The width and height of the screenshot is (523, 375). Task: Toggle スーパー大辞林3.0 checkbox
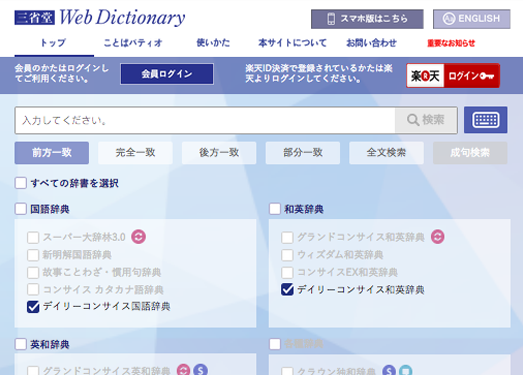[33, 238]
